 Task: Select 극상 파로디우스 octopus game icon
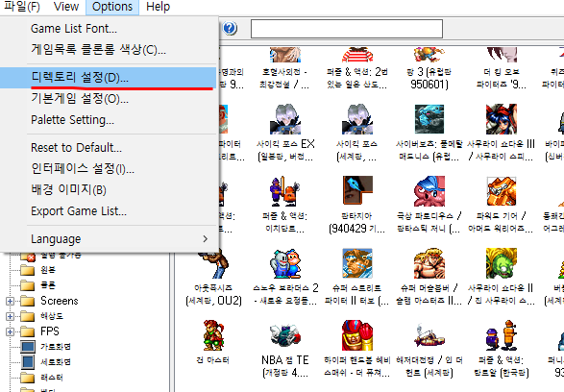tap(429, 191)
